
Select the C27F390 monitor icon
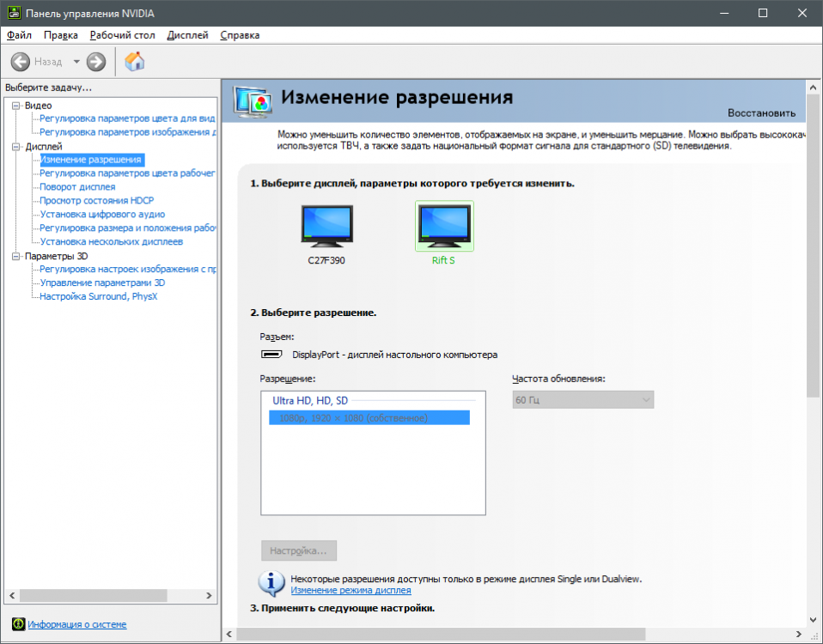(327, 226)
